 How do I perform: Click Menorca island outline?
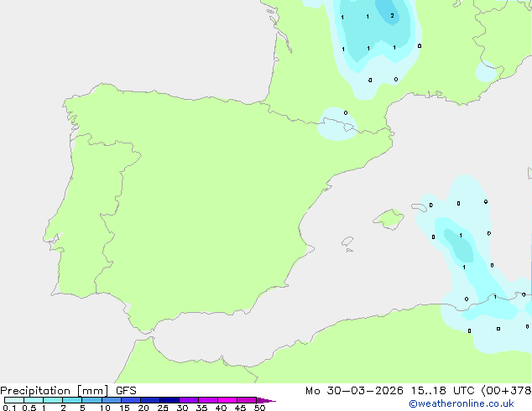(419, 207)
